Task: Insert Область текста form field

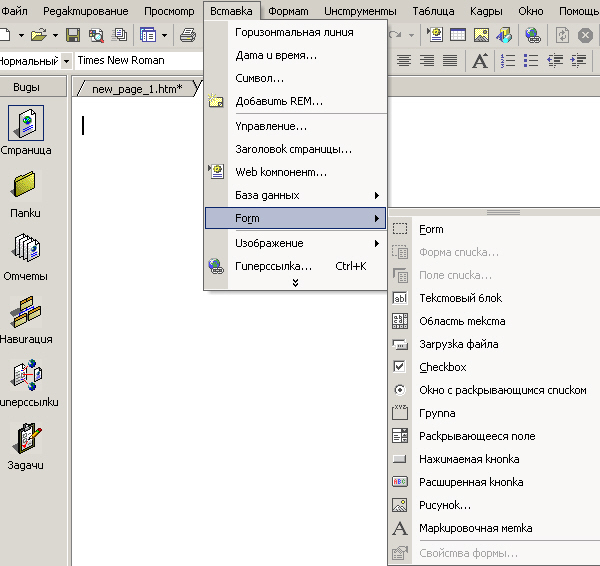Action: tap(461, 321)
